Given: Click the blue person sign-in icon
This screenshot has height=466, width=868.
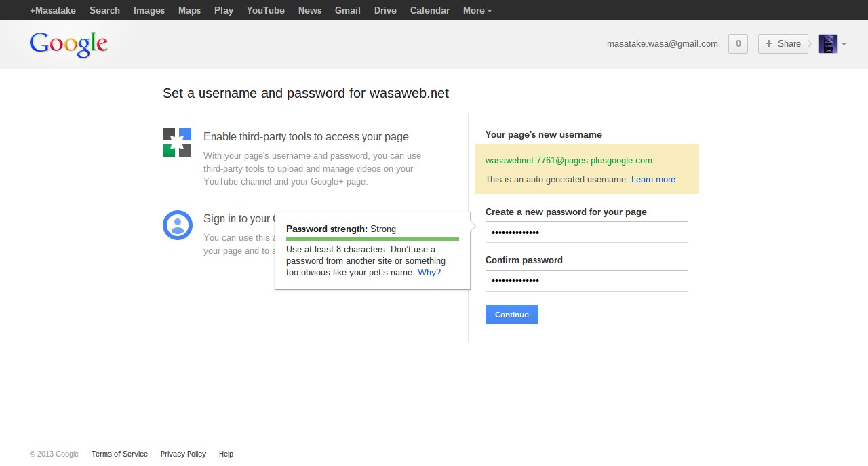Looking at the screenshot, I should [178, 225].
